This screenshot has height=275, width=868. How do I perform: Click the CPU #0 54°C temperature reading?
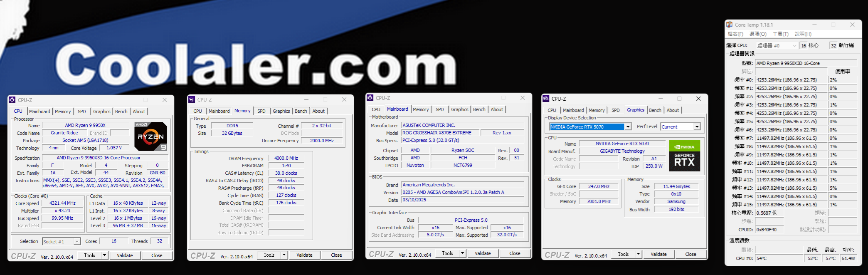point(779,258)
